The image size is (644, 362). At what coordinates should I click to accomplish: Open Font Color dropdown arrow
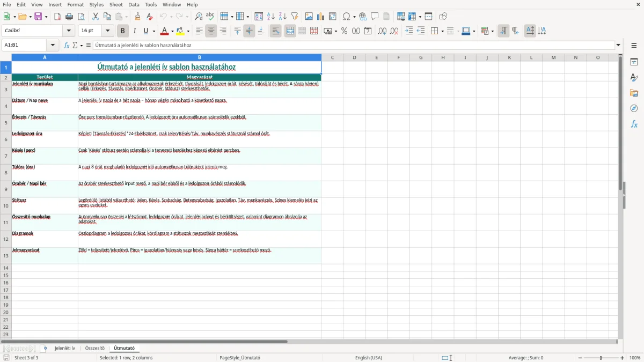coord(173,31)
